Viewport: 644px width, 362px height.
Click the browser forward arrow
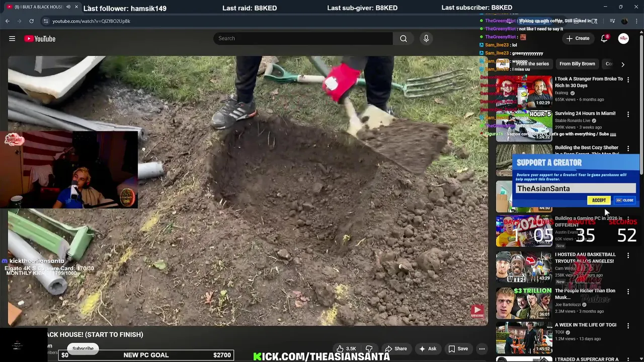pos(20,21)
